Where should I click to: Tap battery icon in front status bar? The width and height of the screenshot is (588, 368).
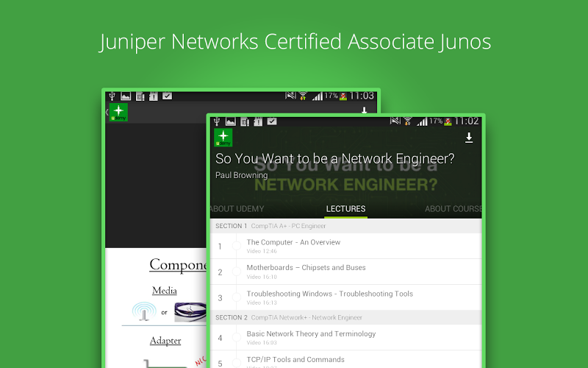pyautogui.click(x=448, y=121)
